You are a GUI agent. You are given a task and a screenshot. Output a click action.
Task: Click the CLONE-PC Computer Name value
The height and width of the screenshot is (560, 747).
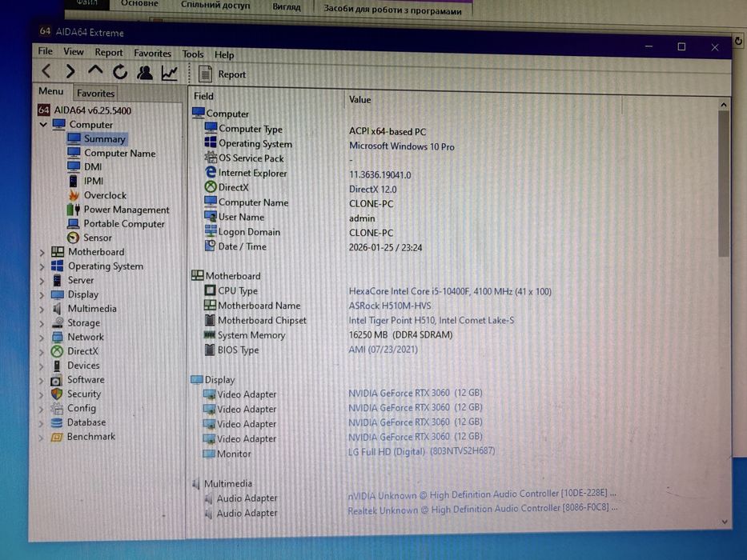[x=371, y=204]
